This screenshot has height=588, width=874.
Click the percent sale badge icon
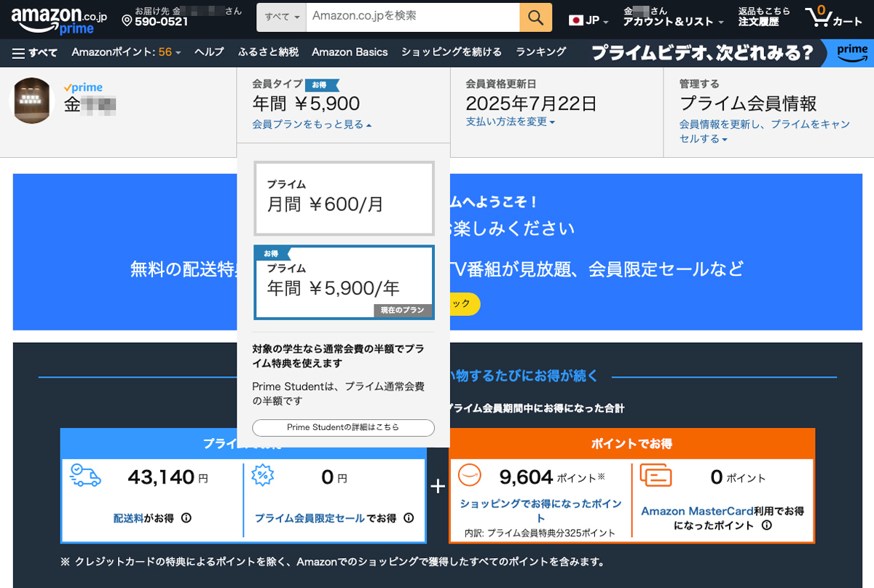[x=263, y=475]
